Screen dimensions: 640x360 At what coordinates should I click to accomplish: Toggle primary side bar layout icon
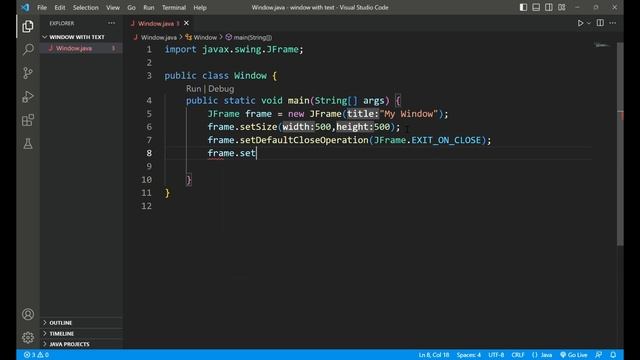(523, 7)
